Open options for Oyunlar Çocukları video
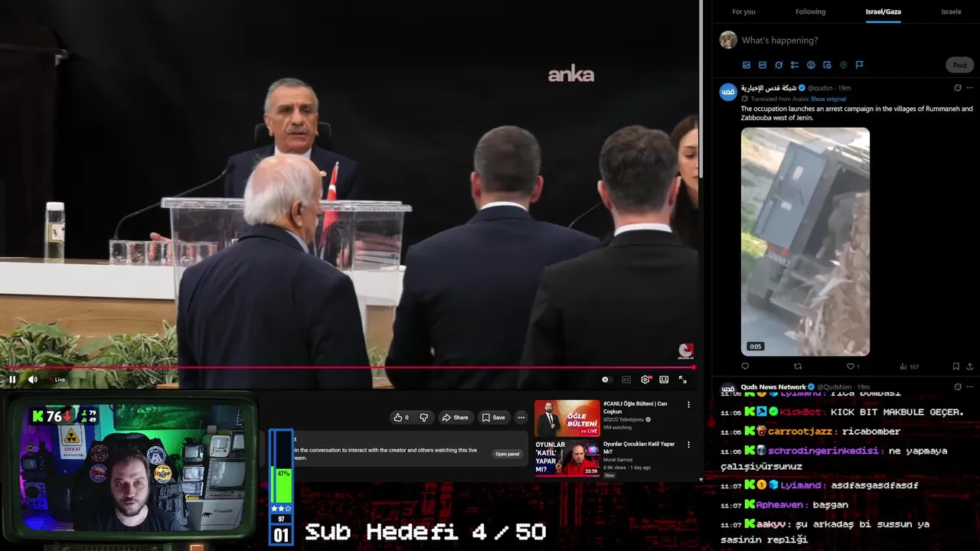Image resolution: width=980 pixels, height=551 pixels. pos(688,445)
